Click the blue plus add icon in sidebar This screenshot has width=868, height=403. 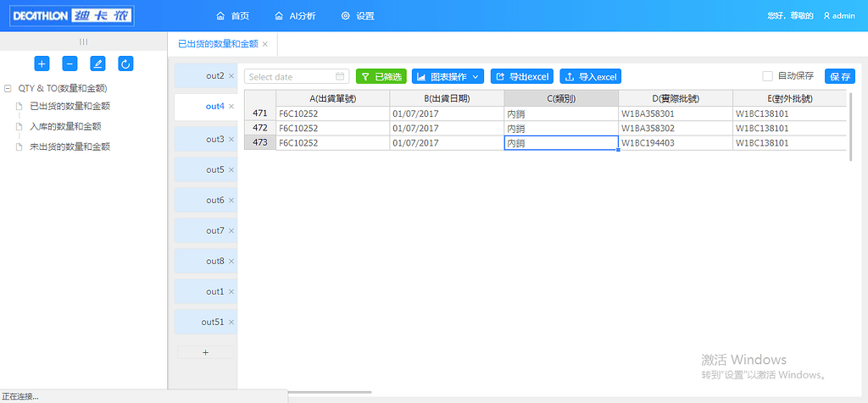[42, 63]
